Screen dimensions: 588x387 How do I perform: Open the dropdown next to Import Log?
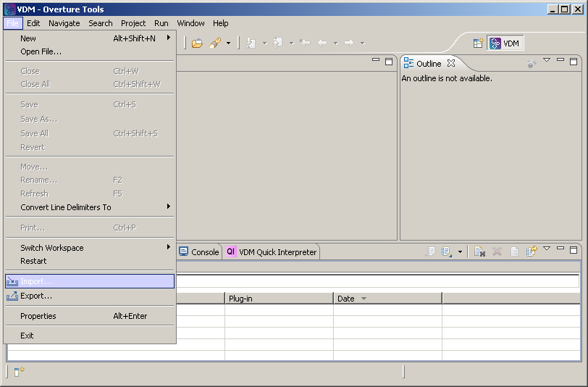pos(460,252)
